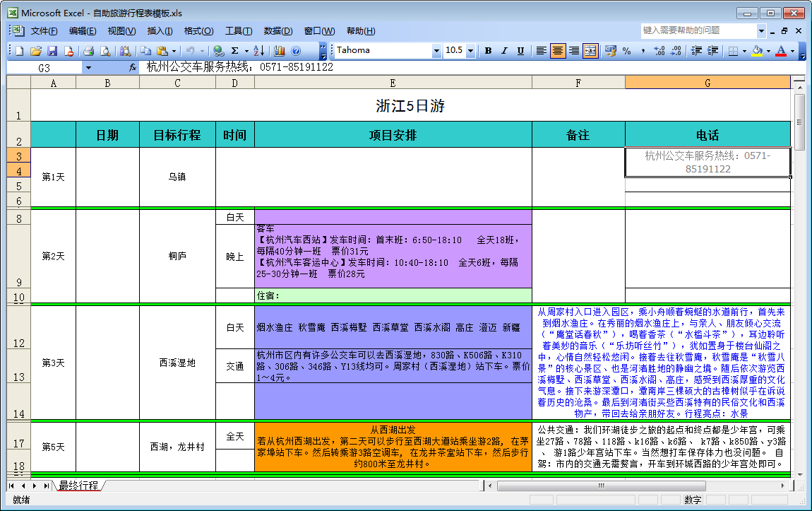
Task: Open a file using the folder icon
Action: click(x=36, y=51)
